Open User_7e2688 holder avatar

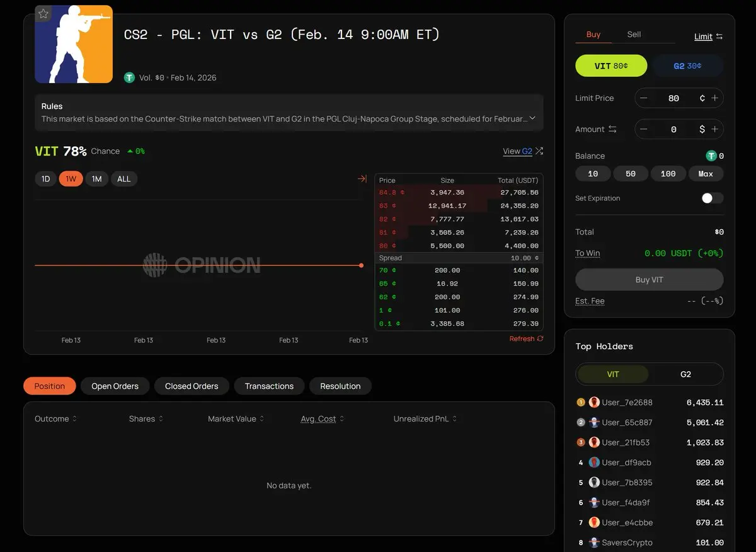coord(594,402)
